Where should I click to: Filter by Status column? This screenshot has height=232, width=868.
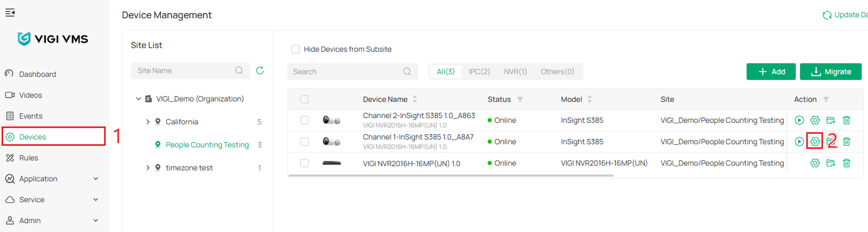[x=520, y=99]
